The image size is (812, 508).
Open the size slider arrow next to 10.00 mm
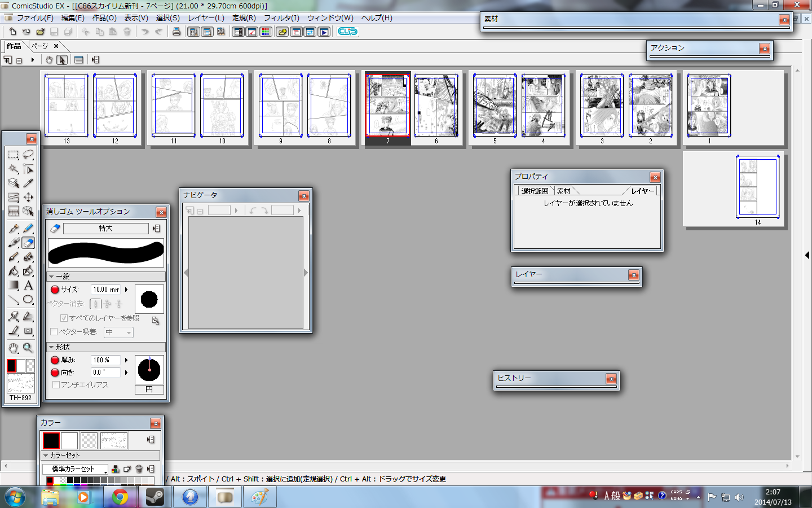(126, 290)
